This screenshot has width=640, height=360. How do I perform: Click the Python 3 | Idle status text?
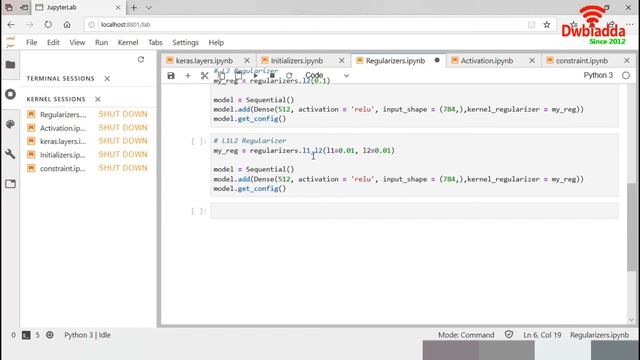87,335
